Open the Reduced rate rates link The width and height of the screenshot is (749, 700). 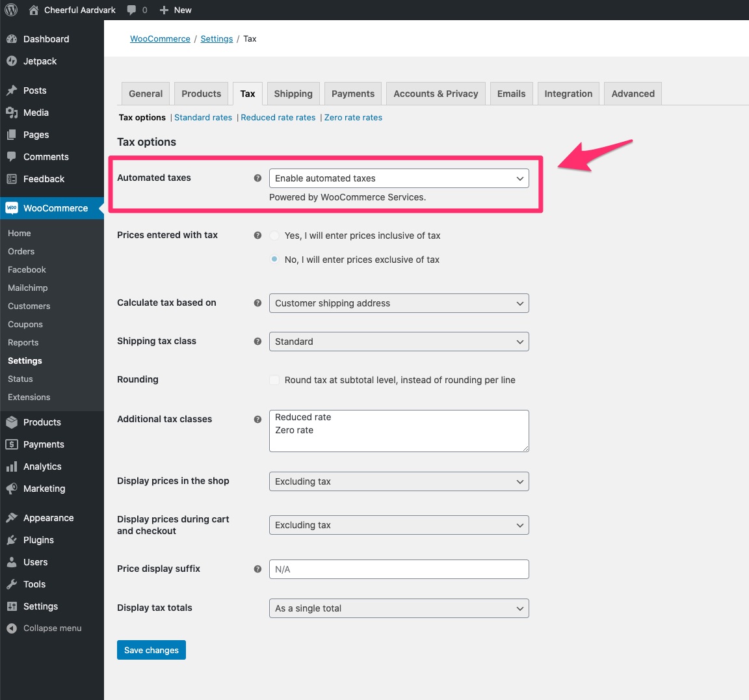(x=278, y=118)
